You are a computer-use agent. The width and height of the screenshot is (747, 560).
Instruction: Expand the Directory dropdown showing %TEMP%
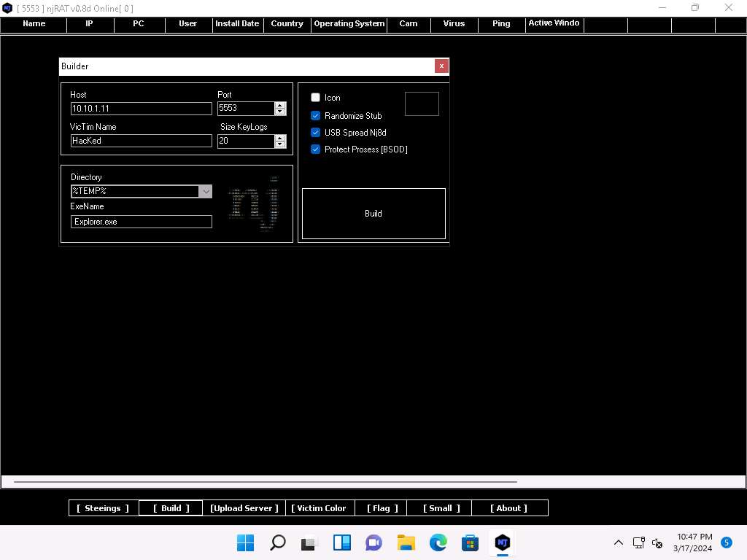point(206,192)
